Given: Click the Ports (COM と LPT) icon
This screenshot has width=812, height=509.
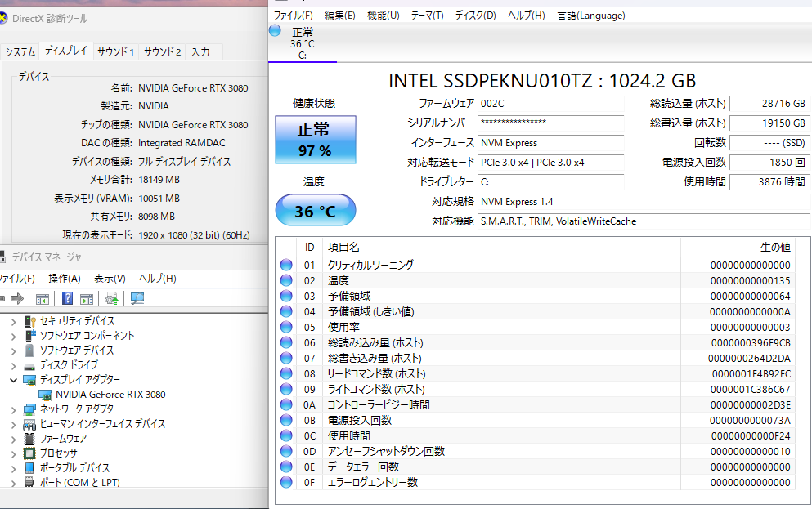Looking at the screenshot, I should click(29, 482).
